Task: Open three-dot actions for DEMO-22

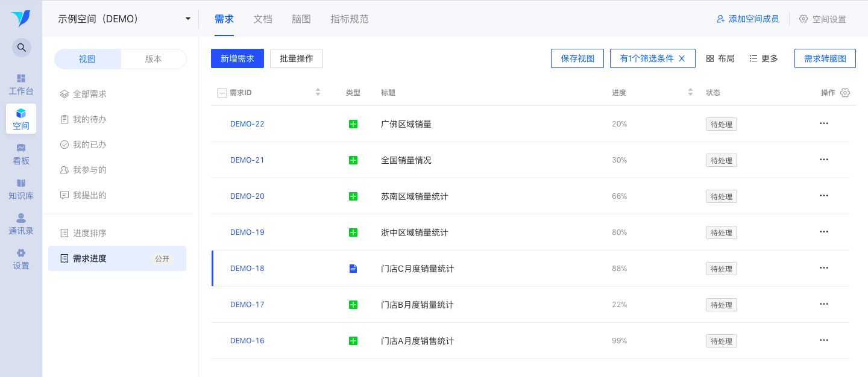Action: [x=824, y=123]
